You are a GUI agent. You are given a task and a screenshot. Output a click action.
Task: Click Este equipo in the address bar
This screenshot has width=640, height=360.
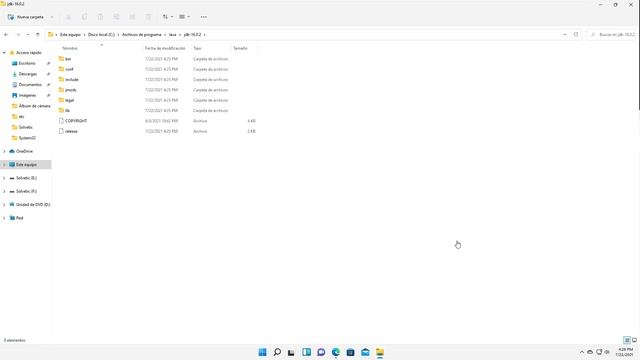[x=70, y=35]
